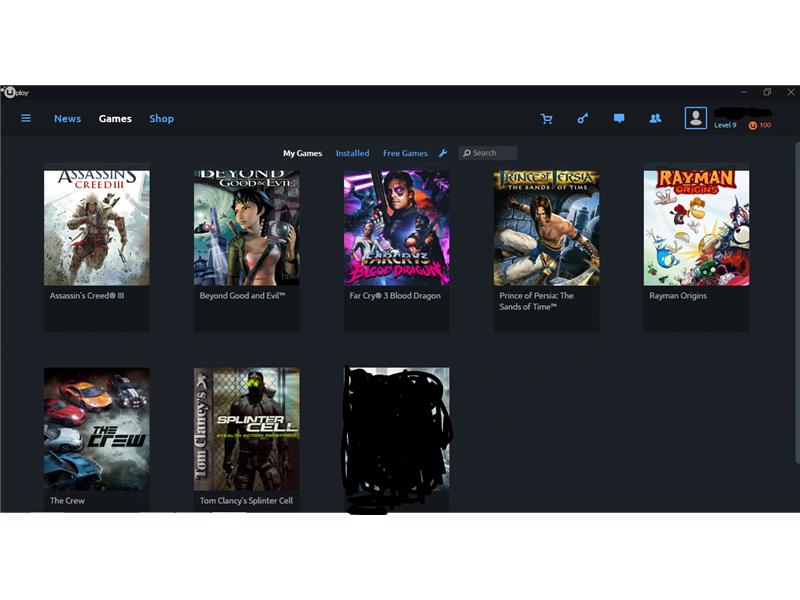Open The Crew cover art
The width and height of the screenshot is (800, 600).
(x=97, y=429)
